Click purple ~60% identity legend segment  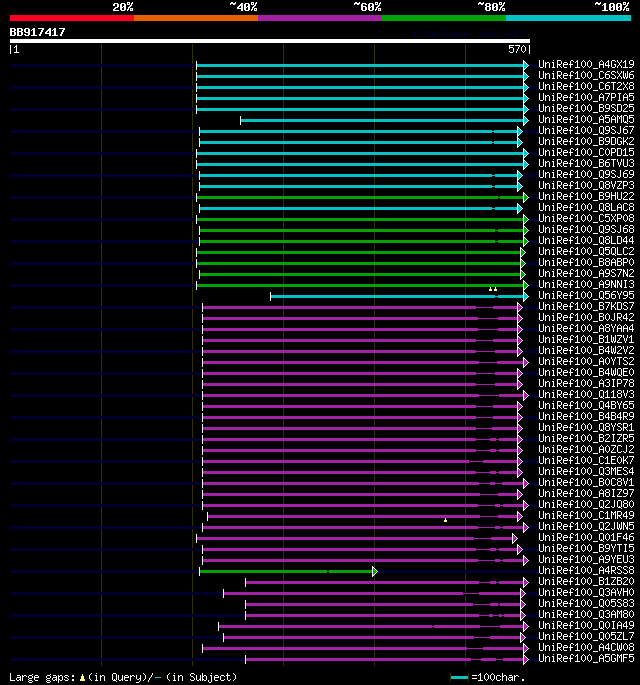[320, 18]
